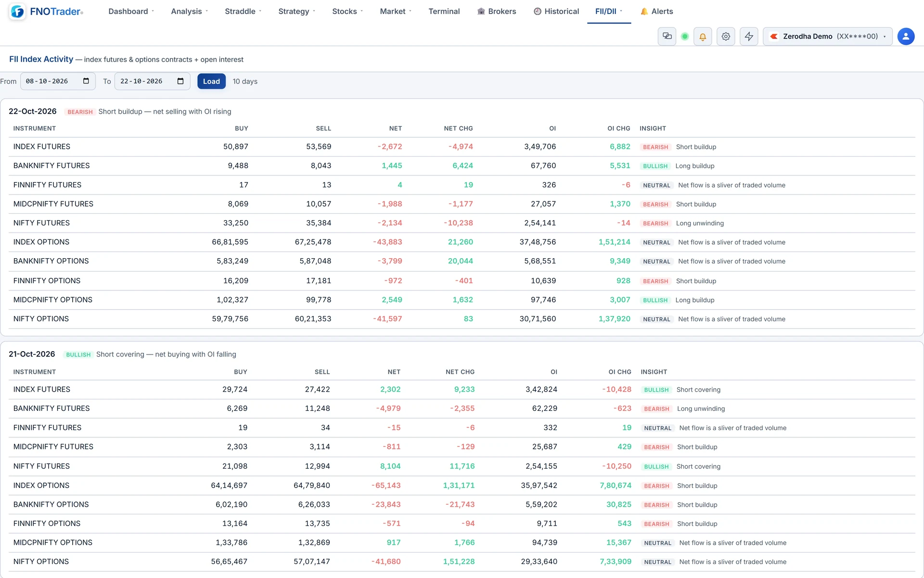924x578 pixels.
Task: Expand the Analysis menu
Action: pos(189,11)
